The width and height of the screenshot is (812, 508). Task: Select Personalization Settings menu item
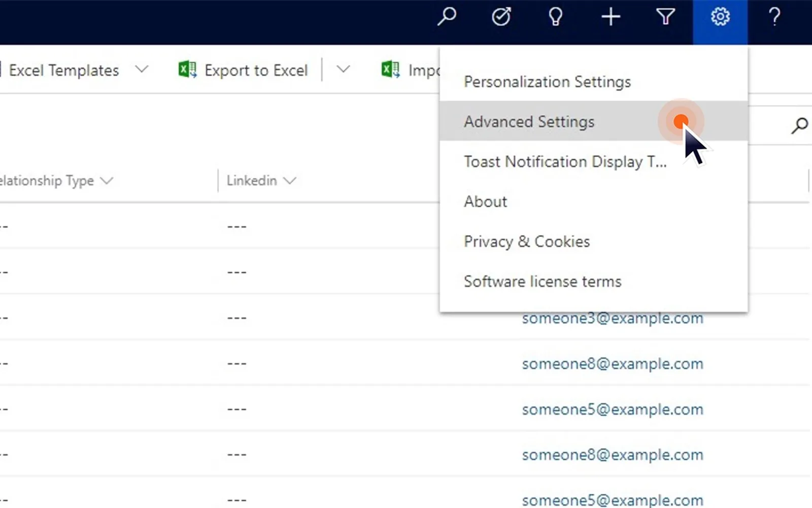point(593,82)
